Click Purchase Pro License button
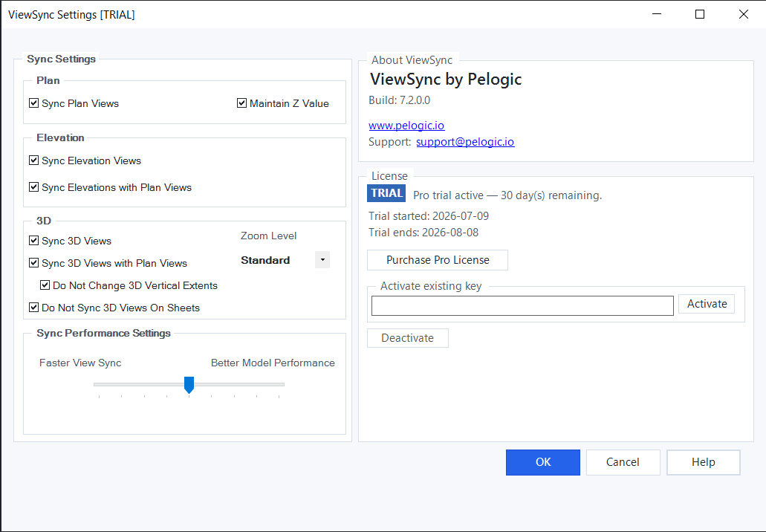This screenshot has width=766, height=532. click(x=438, y=260)
